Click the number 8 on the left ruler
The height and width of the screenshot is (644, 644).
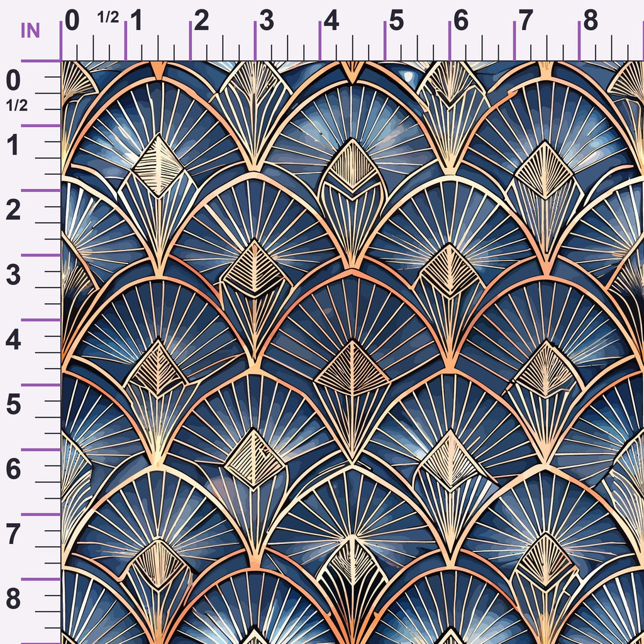(13, 599)
